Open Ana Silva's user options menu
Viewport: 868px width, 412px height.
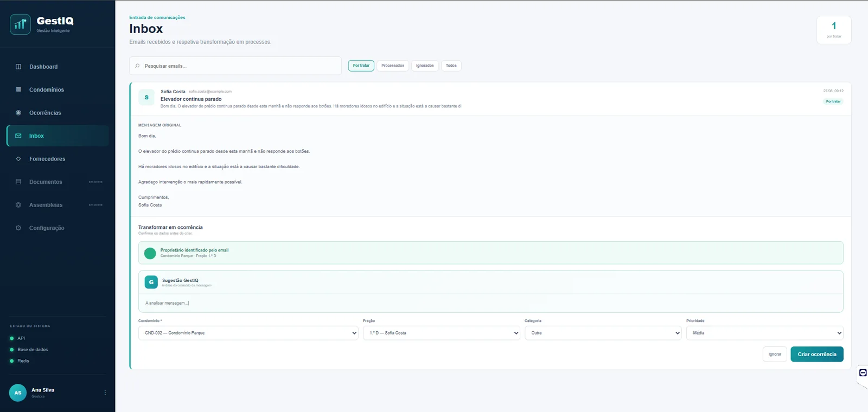(x=105, y=392)
